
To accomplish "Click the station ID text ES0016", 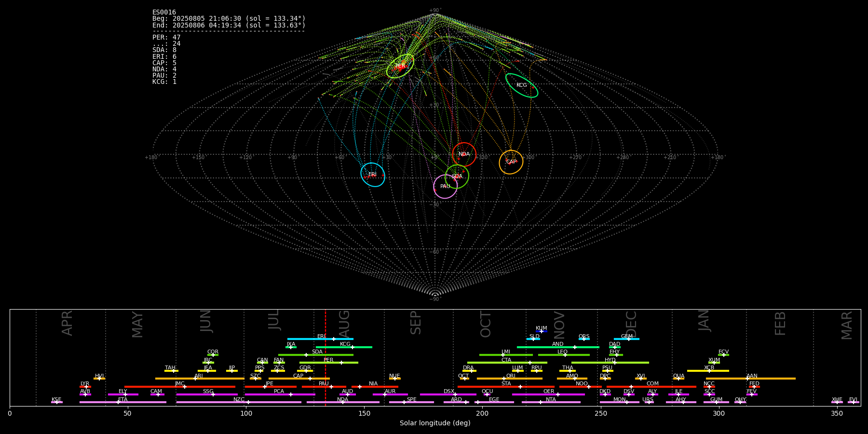I will point(164,13).
